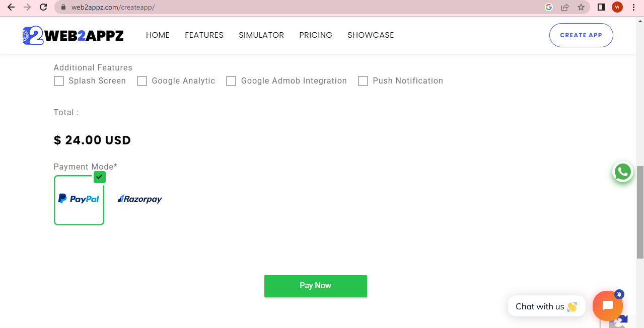Reload the page with refresh icon
Viewport: 644px width, 328px height.
43,8
